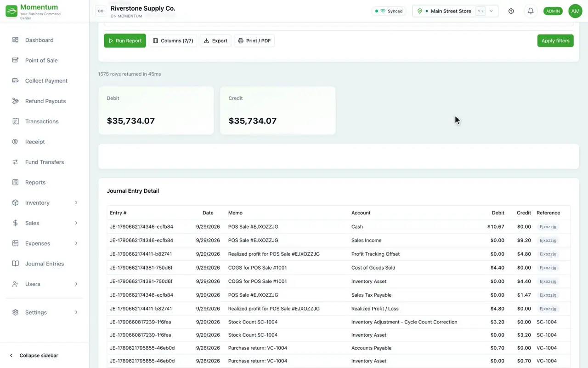Image resolution: width=588 pixels, height=368 pixels.
Task: Click the Momentum logo icon
Action: click(x=11, y=11)
